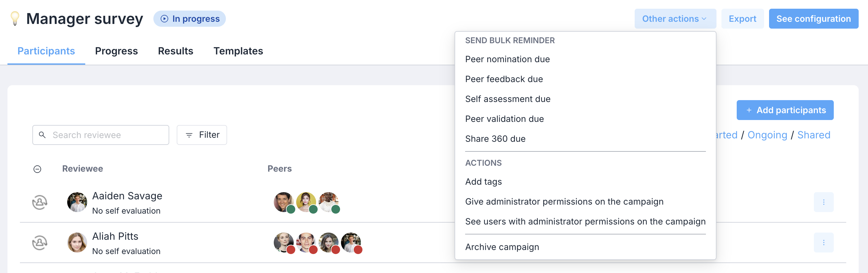This screenshot has height=273, width=868.
Task: Click the magnifier icon in search box
Action: click(x=42, y=135)
